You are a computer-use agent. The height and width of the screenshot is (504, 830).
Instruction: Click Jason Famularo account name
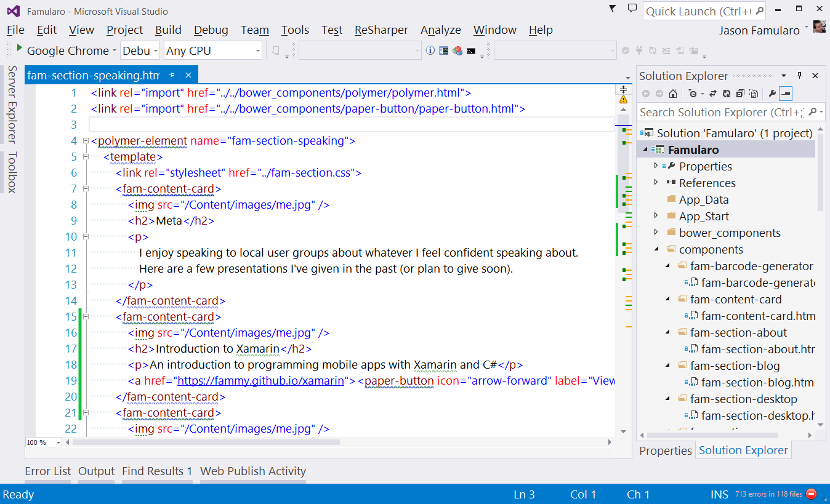(759, 30)
